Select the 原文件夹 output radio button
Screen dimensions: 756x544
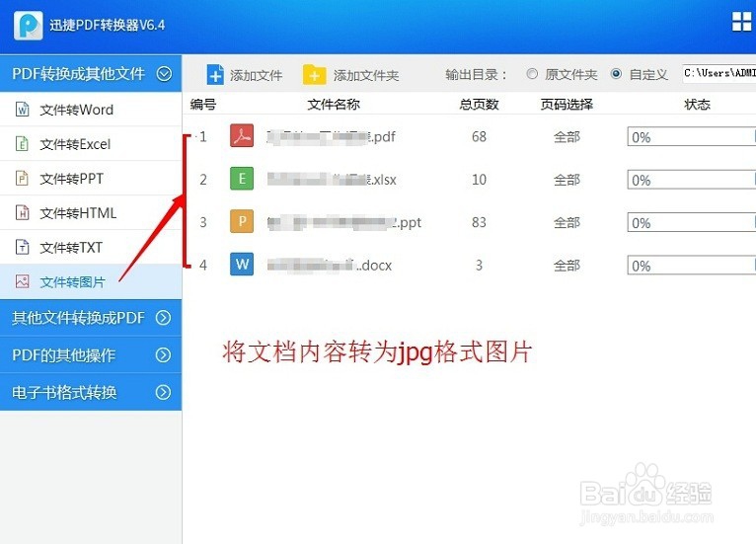[532, 74]
